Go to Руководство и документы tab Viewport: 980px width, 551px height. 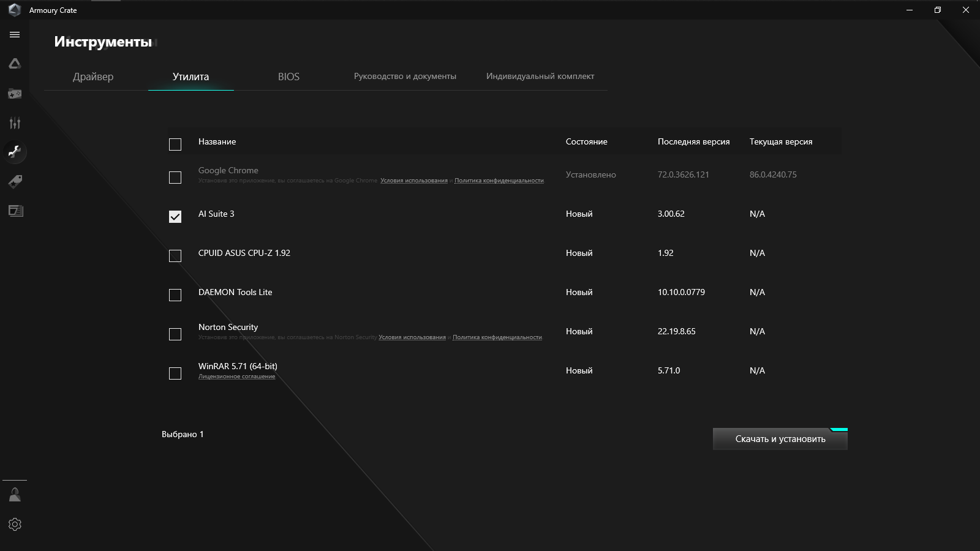(x=405, y=77)
